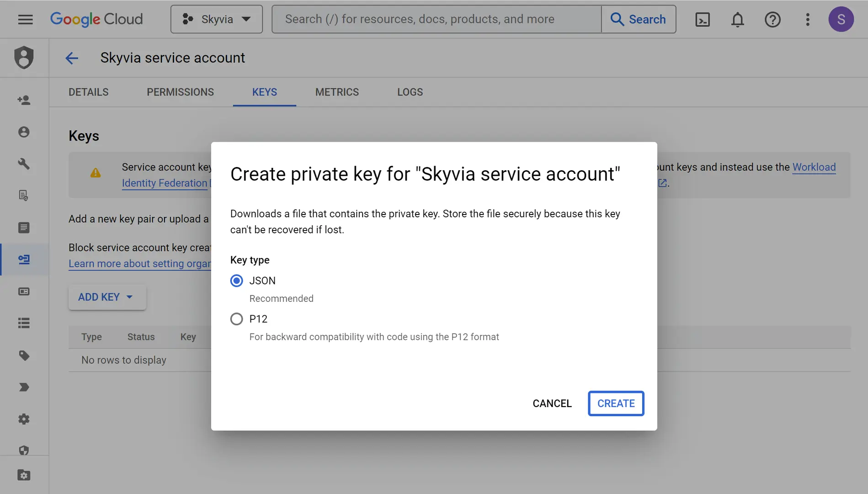Open the audit document sidebar icon
The image size is (868, 494).
24,196
